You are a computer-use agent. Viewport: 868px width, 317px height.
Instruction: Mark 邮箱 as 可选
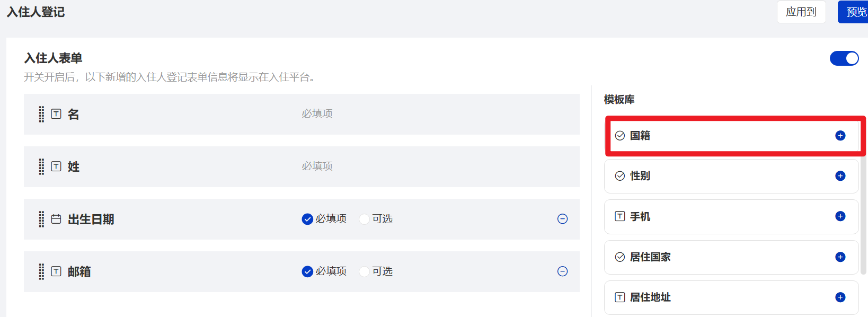(x=364, y=271)
